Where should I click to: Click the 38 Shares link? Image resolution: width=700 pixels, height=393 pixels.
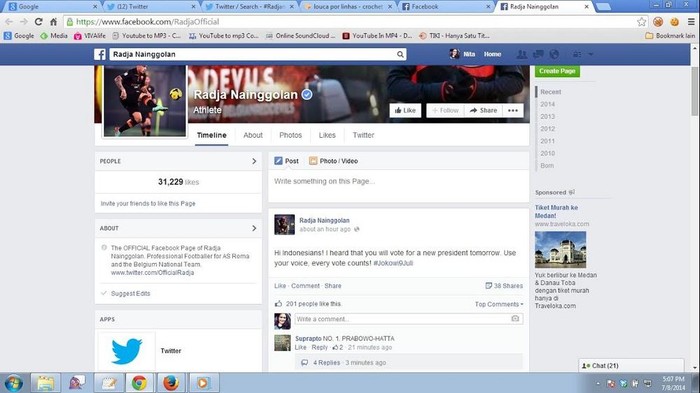point(504,286)
